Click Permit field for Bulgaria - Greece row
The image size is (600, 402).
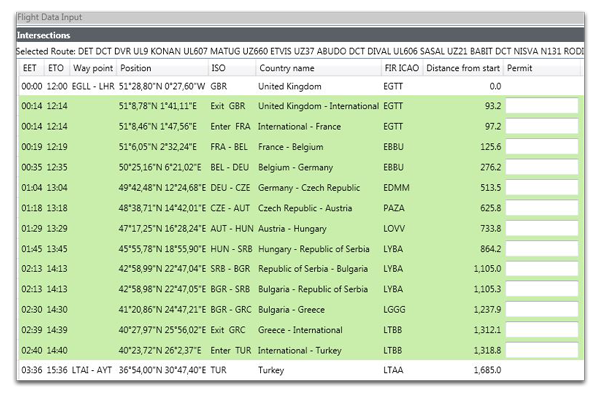542,309
